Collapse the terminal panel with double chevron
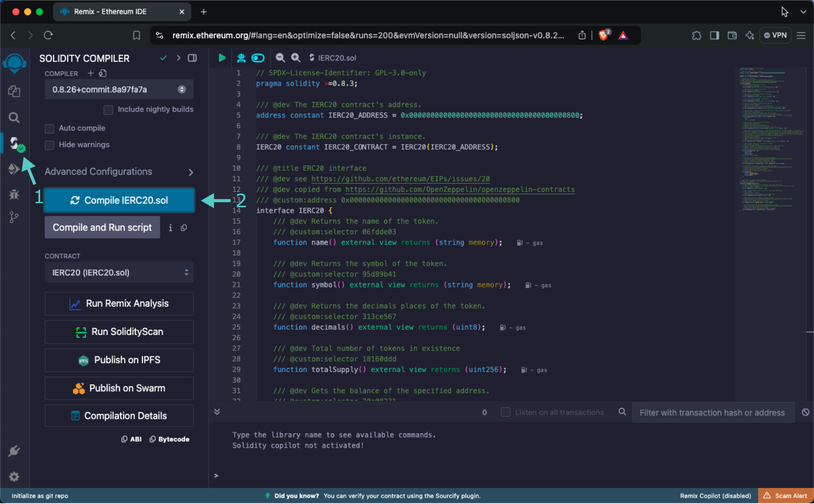Viewport: 814px width, 504px height. (217, 412)
